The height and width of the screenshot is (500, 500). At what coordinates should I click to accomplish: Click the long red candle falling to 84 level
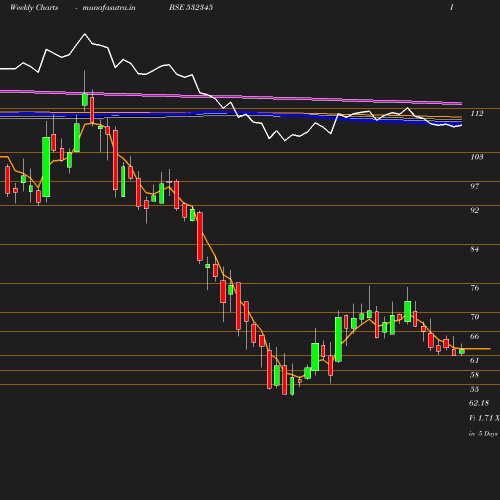coord(200,237)
